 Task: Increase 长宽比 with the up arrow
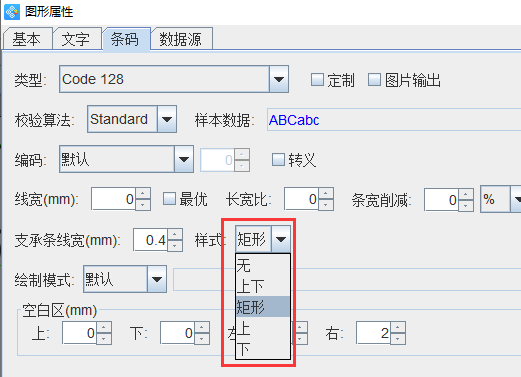326,193
